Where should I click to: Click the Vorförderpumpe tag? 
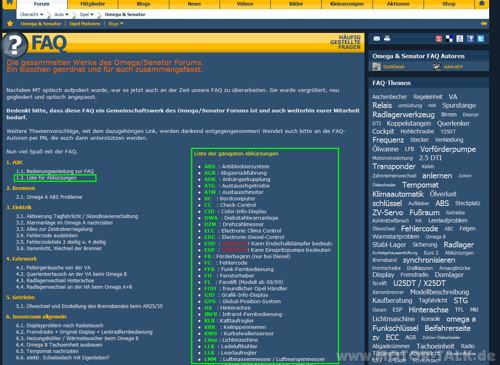pos(448,149)
